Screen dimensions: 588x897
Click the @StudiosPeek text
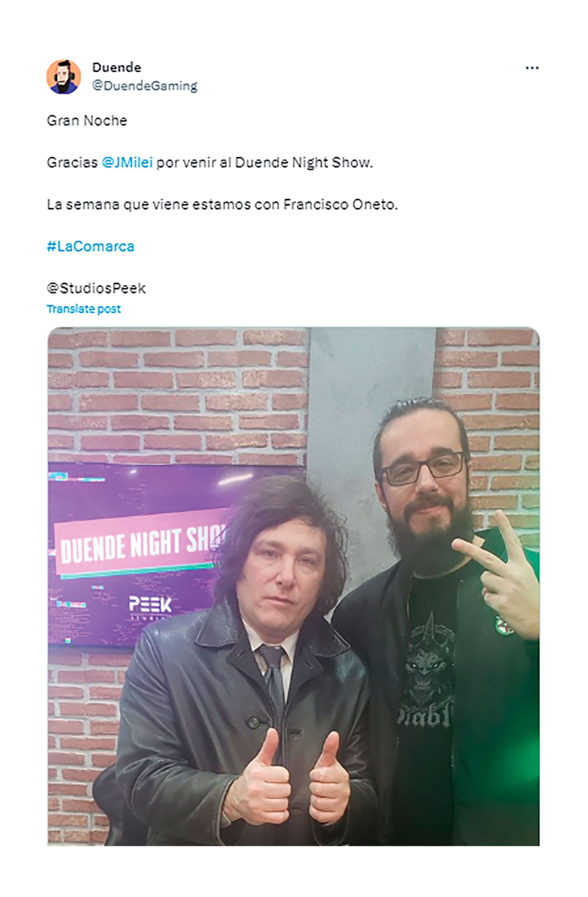96,288
